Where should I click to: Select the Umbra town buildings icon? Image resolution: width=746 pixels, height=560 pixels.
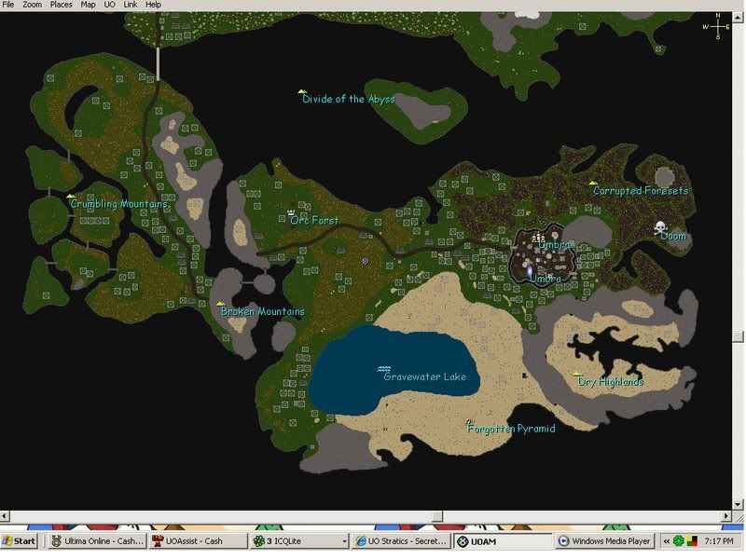click(538, 238)
